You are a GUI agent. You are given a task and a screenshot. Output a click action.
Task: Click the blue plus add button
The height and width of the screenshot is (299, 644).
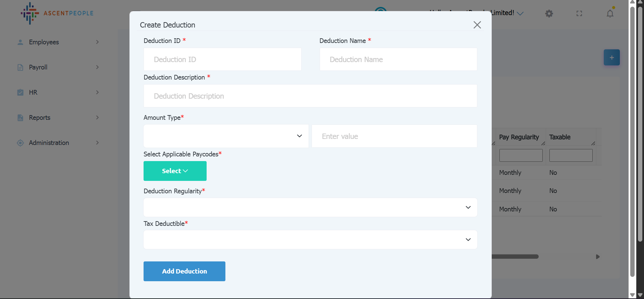point(611,57)
